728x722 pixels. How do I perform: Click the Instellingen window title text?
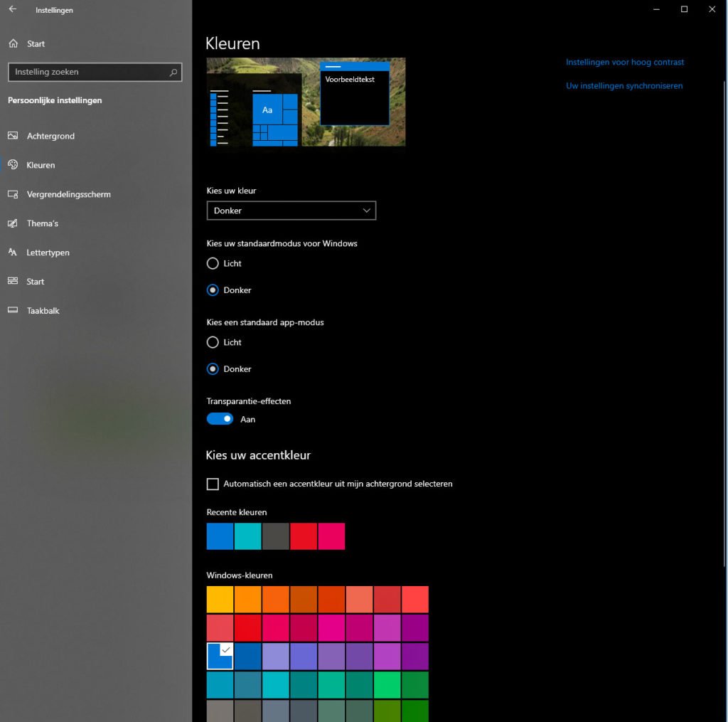point(54,10)
